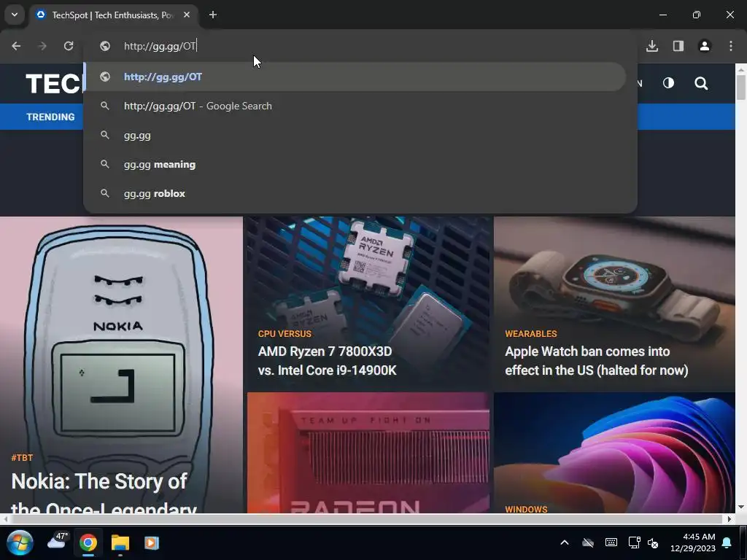This screenshot has height=560, width=747.
Task: Open the Nokia story headline
Action: (x=104, y=492)
